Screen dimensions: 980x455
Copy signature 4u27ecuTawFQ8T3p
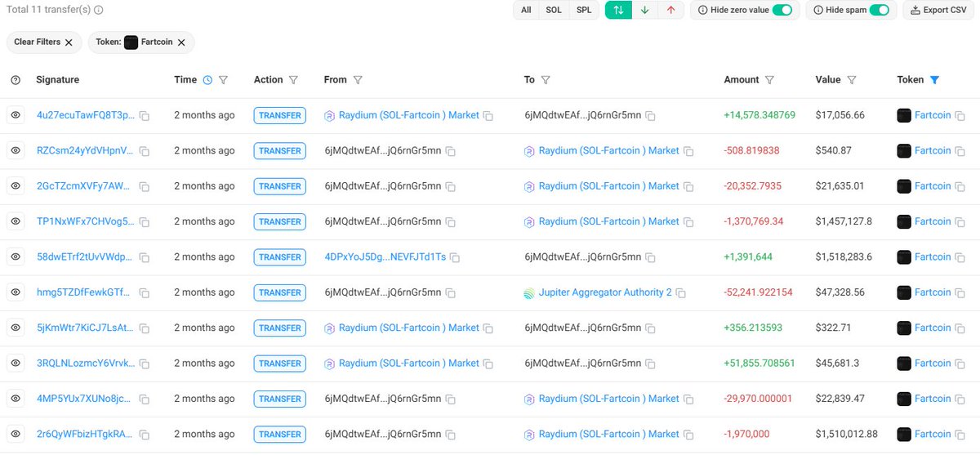point(144,116)
